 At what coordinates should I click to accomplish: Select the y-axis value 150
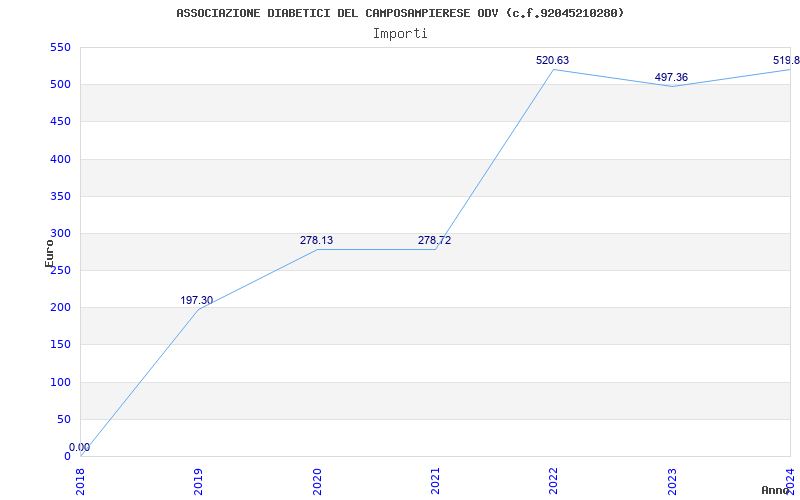tap(60, 345)
